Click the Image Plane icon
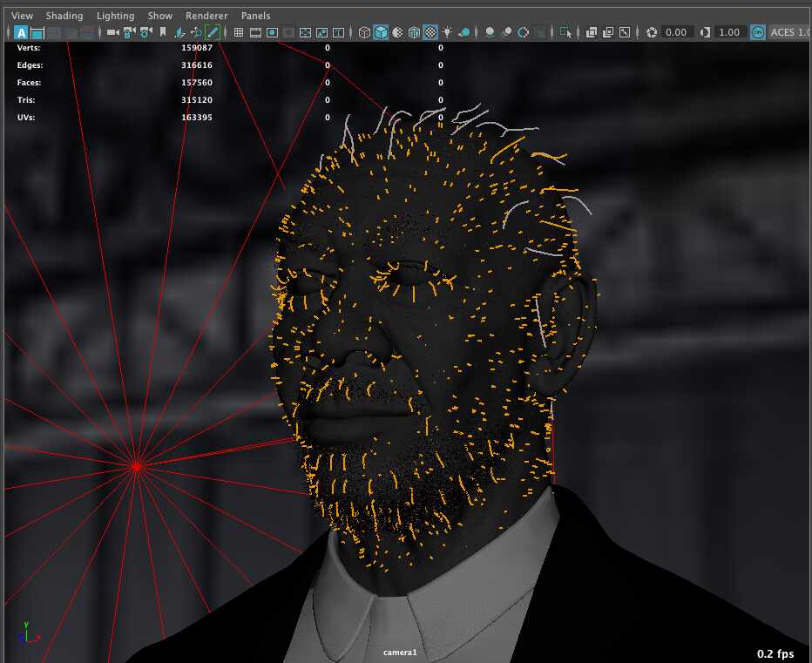The height and width of the screenshot is (663, 812). 179,32
